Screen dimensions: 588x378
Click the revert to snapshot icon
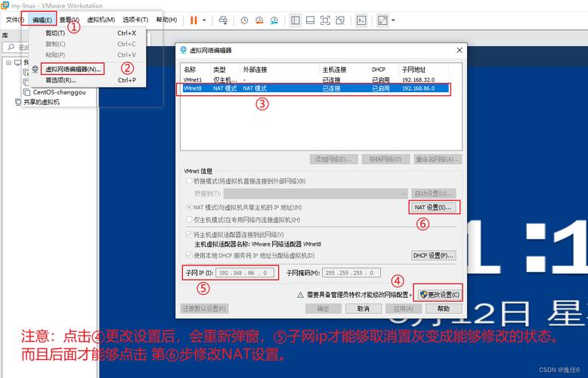[x=259, y=20]
